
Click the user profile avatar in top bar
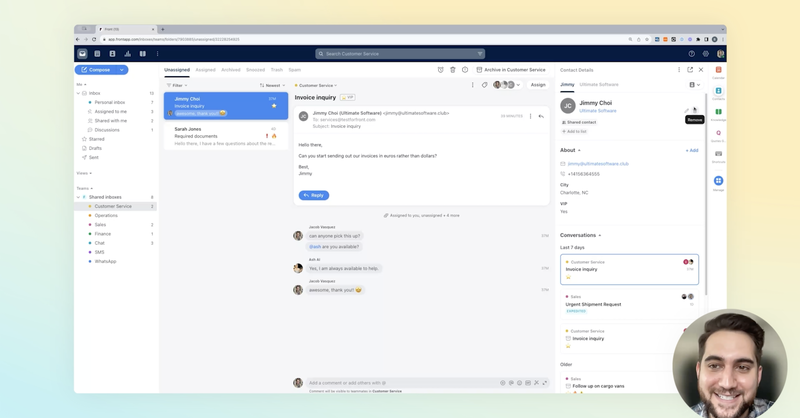pyautogui.click(x=720, y=54)
